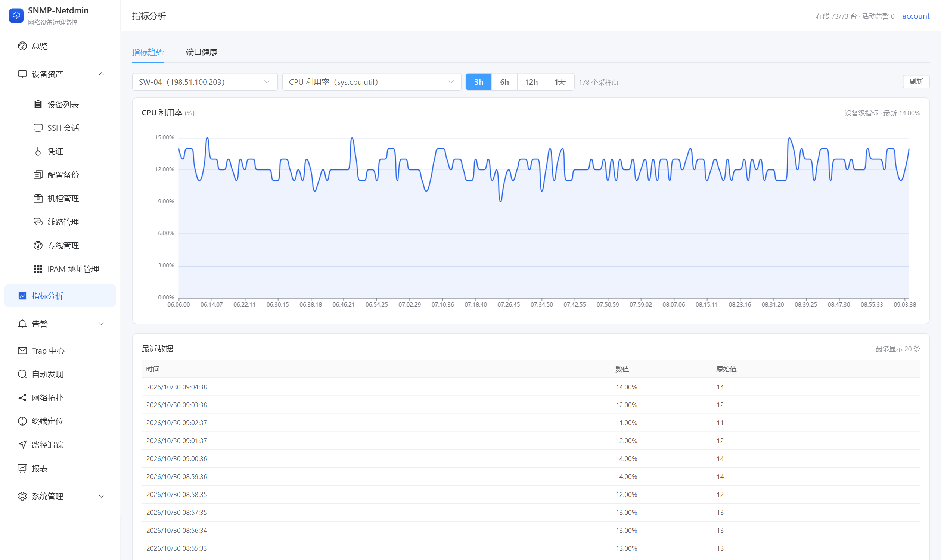Select the 12h time range
The width and height of the screenshot is (941, 560).
point(531,82)
